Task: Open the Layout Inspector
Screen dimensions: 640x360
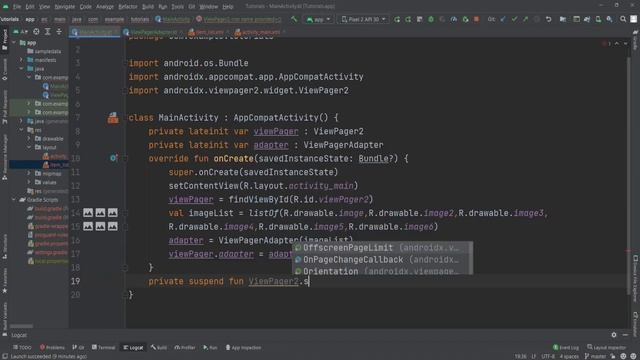Action: click(x=607, y=347)
